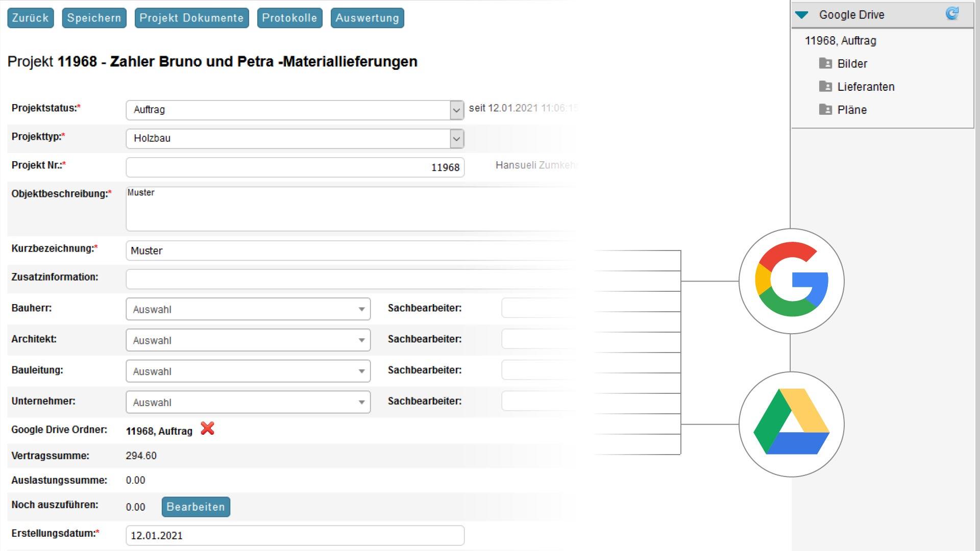Click the Google G logo

791,281
